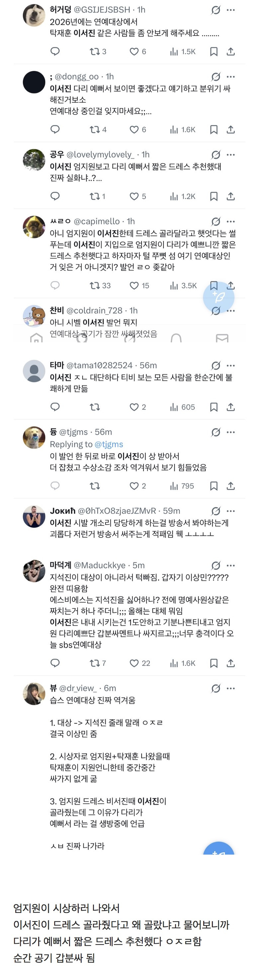This screenshot has height=980, width=259.
Task: Open the @lovelymylovely_ profile handle
Action: tap(100, 155)
